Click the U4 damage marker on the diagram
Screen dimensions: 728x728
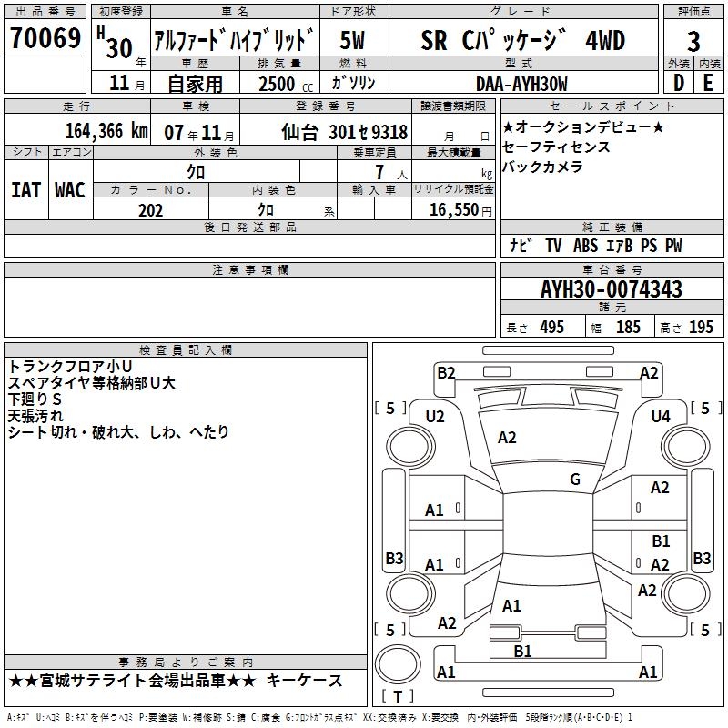[661, 417]
